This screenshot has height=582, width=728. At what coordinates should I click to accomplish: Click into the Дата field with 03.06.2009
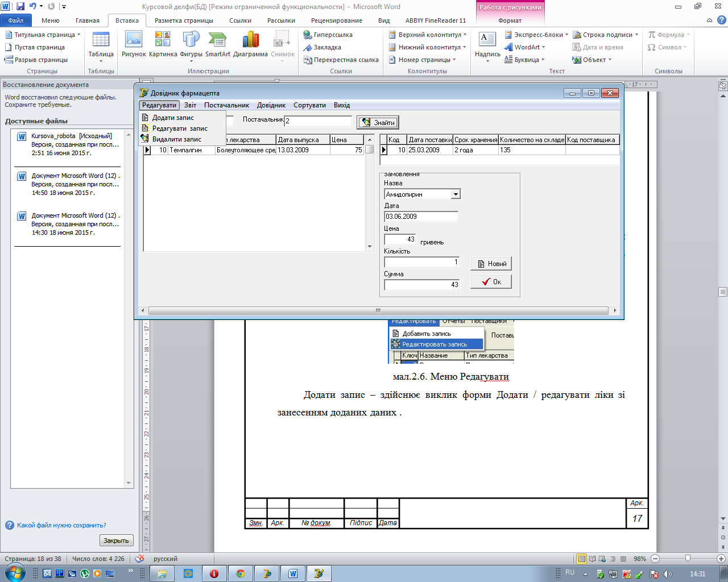[x=421, y=217]
